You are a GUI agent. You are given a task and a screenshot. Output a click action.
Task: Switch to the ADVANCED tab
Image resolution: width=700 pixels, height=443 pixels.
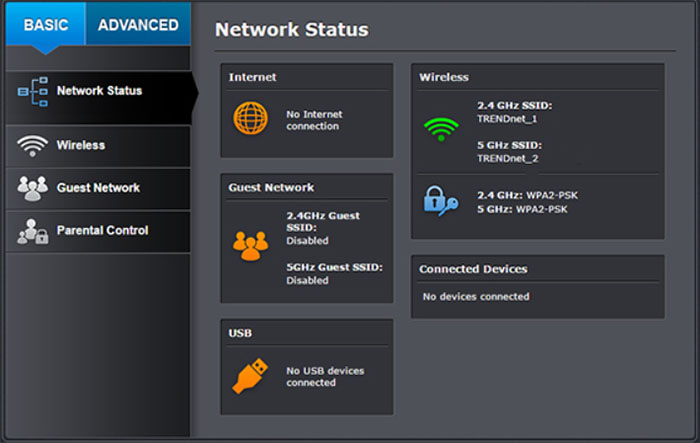point(138,25)
